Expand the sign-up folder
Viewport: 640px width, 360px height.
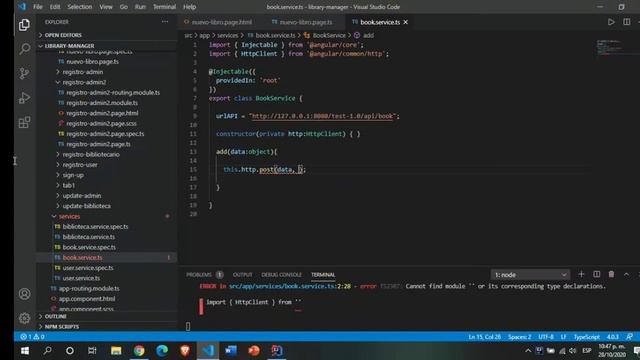[x=73, y=175]
